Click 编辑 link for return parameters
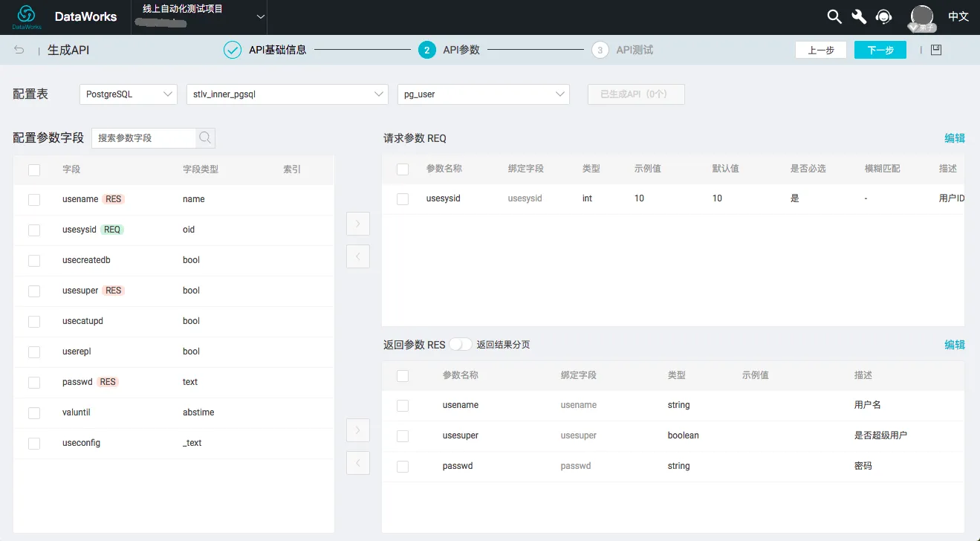Viewport: 980px width, 541px height. [x=955, y=345]
